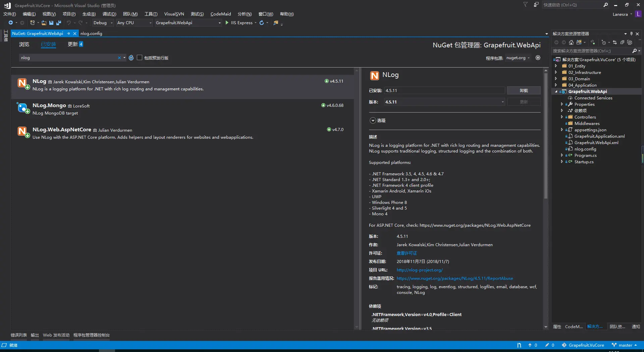Pin the NuGet: Grapefruit.WebApi tab

tap(69, 34)
